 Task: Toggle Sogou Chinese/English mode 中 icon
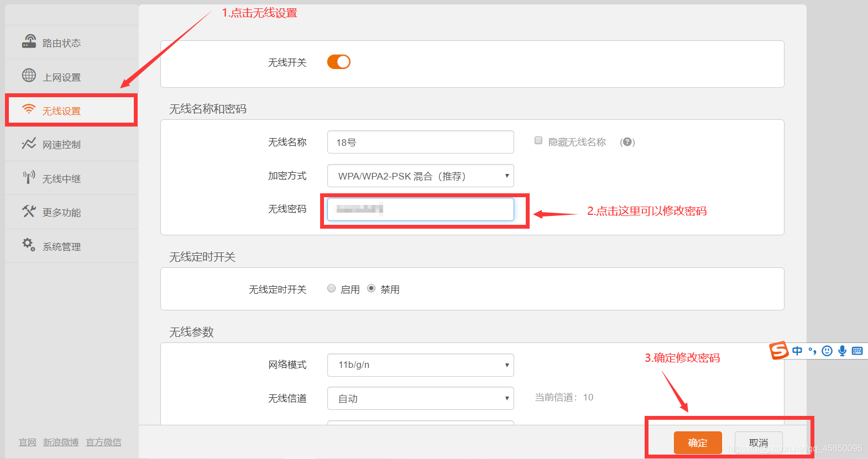point(797,351)
